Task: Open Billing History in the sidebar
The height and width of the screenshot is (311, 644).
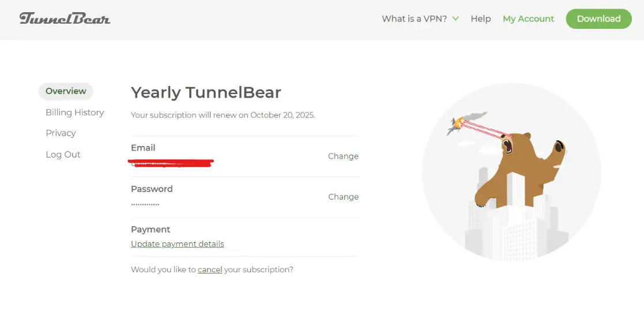Action: (x=75, y=112)
